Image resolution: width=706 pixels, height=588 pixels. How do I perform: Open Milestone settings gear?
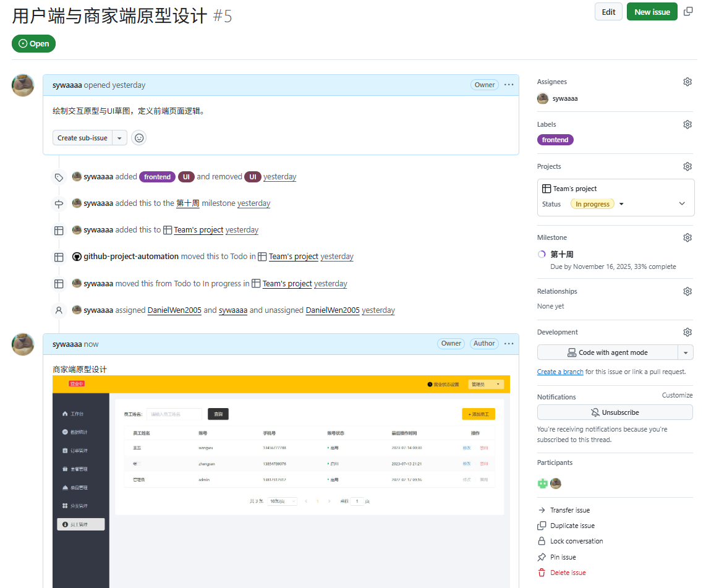[687, 237]
